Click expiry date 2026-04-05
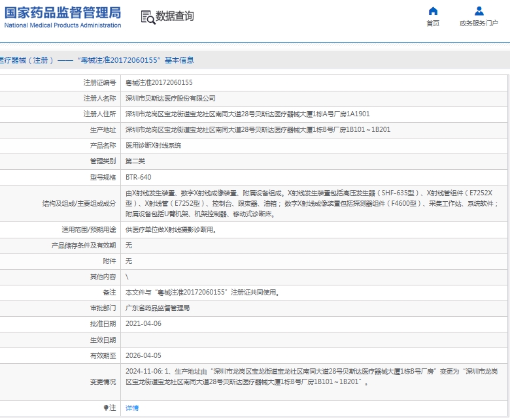Image resolution: width=510 pixels, height=420 pixels. pos(143,356)
